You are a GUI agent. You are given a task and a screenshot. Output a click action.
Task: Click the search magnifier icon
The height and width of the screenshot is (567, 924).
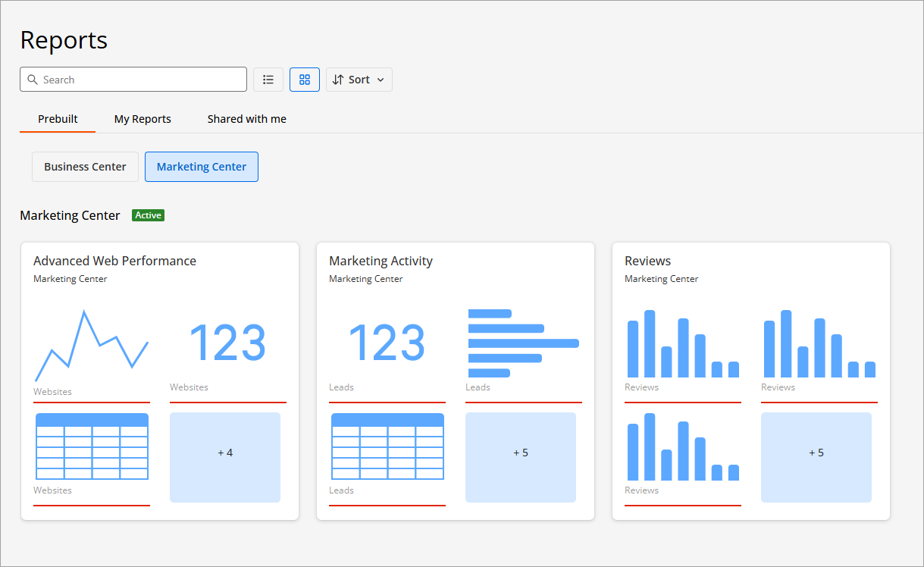[32, 80]
